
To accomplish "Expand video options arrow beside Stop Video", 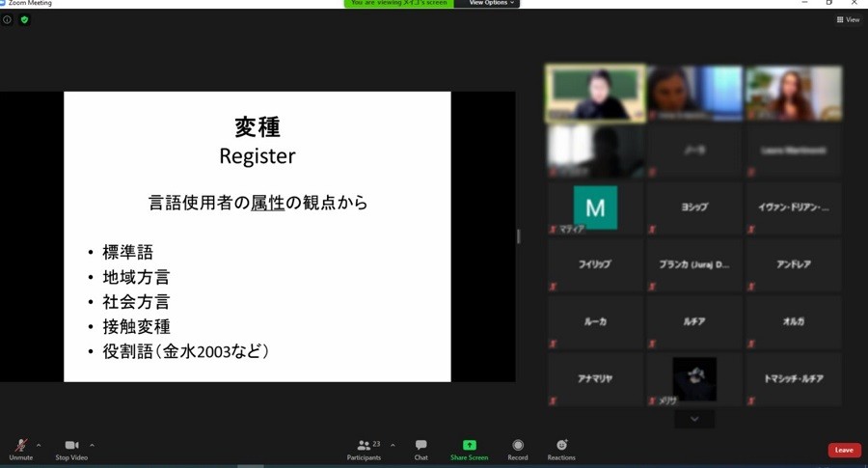I will point(92,445).
